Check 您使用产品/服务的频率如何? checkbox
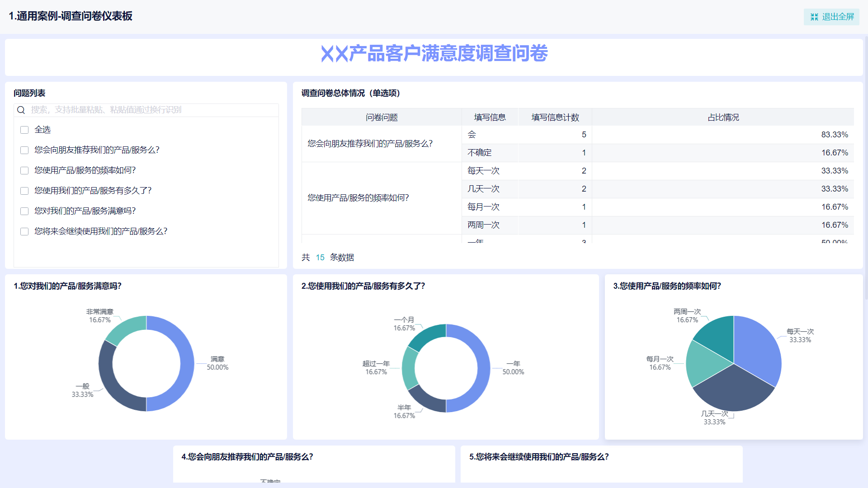 (x=24, y=170)
